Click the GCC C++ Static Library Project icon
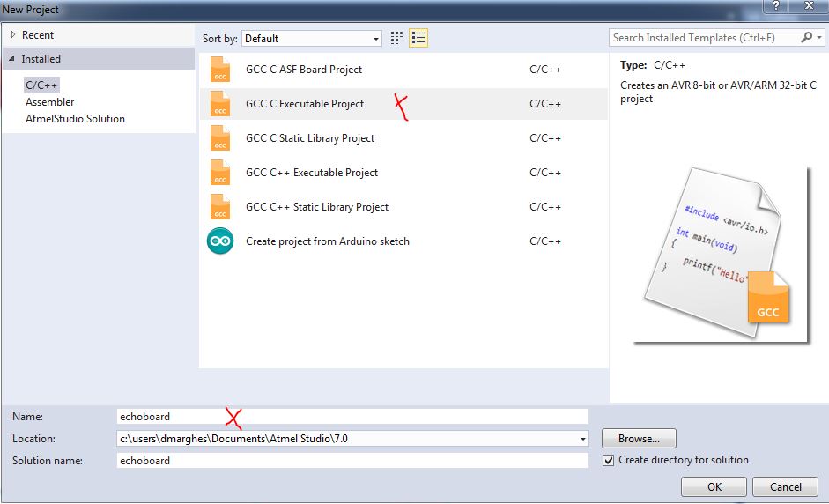829x504 pixels. click(x=220, y=207)
